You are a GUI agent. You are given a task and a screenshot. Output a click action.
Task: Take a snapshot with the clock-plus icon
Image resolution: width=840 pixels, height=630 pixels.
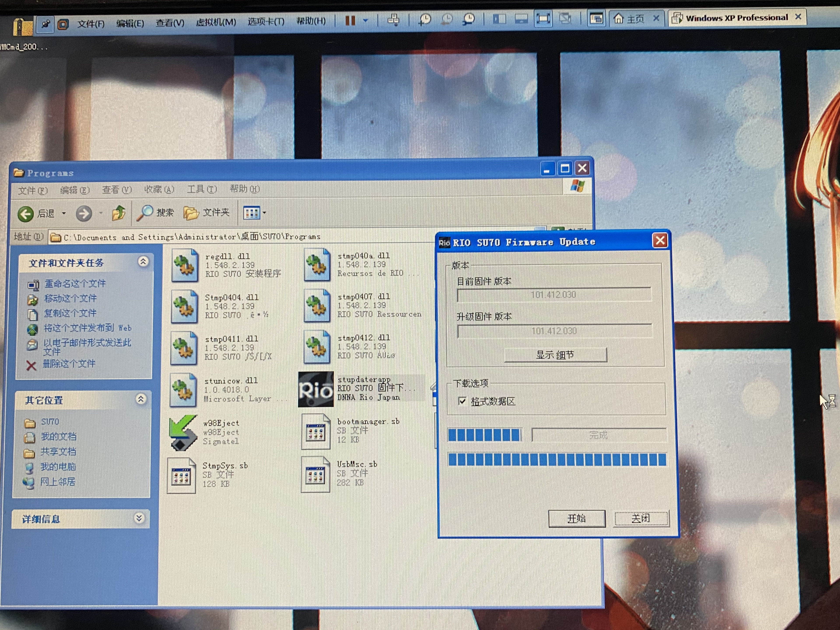pos(425,19)
